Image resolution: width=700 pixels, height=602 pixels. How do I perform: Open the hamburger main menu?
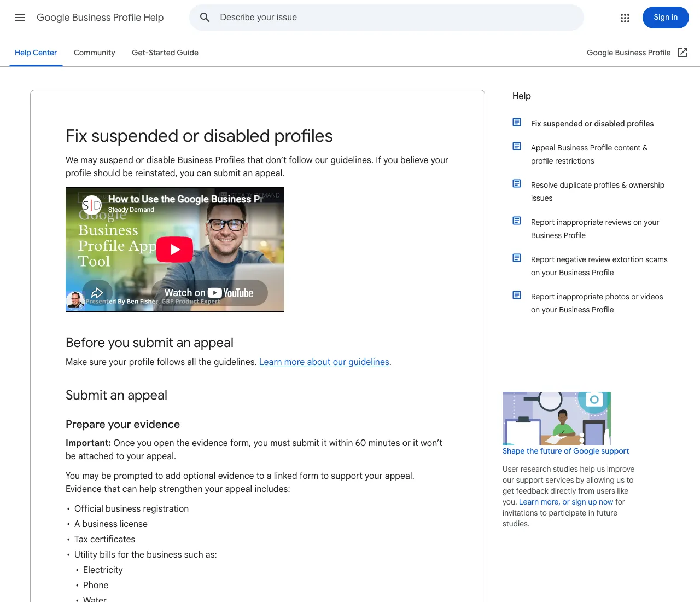pyautogui.click(x=20, y=18)
